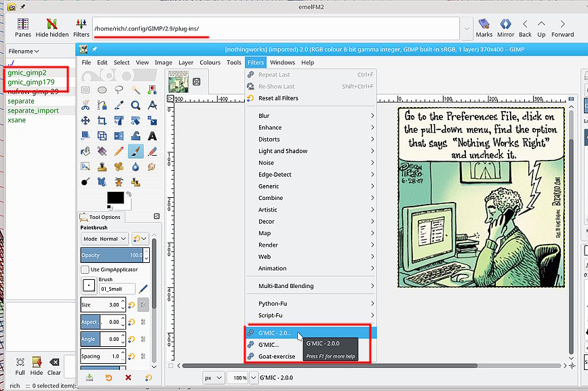Click emelFM2 Back button
Viewport: 588px width, 391px height.
pos(525,28)
